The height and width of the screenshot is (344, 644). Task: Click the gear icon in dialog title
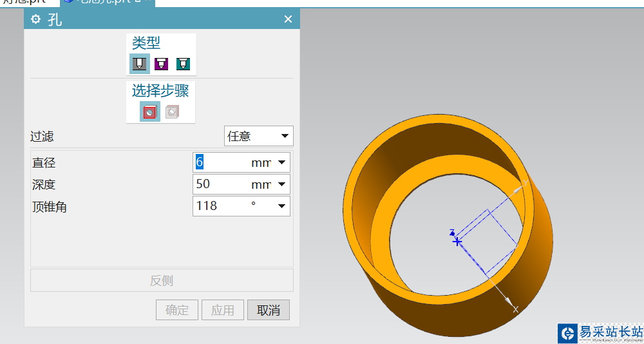(x=36, y=19)
